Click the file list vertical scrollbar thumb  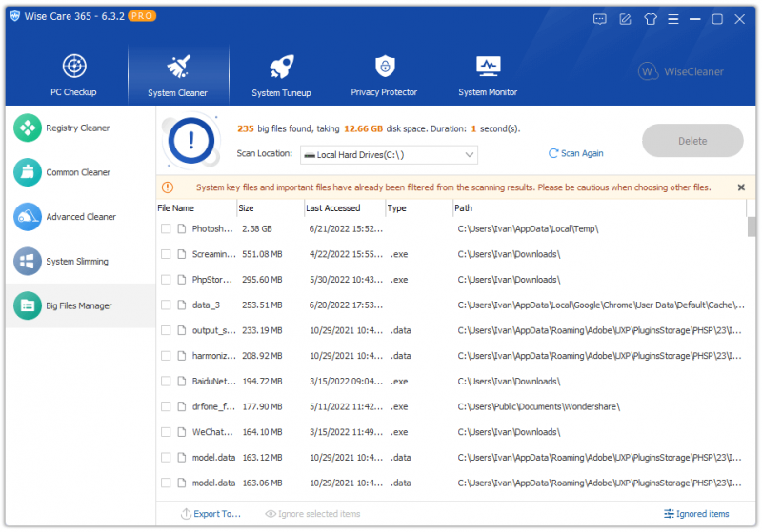(752, 227)
